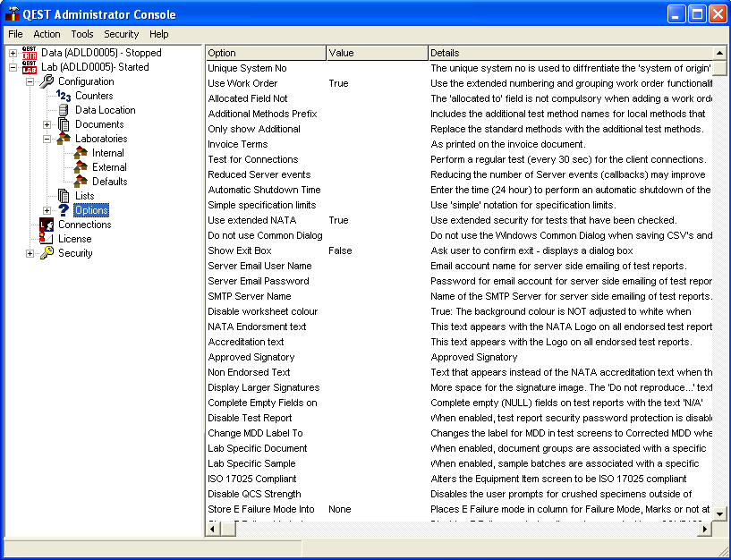Open the Action menu
731x560 pixels.
pos(47,34)
